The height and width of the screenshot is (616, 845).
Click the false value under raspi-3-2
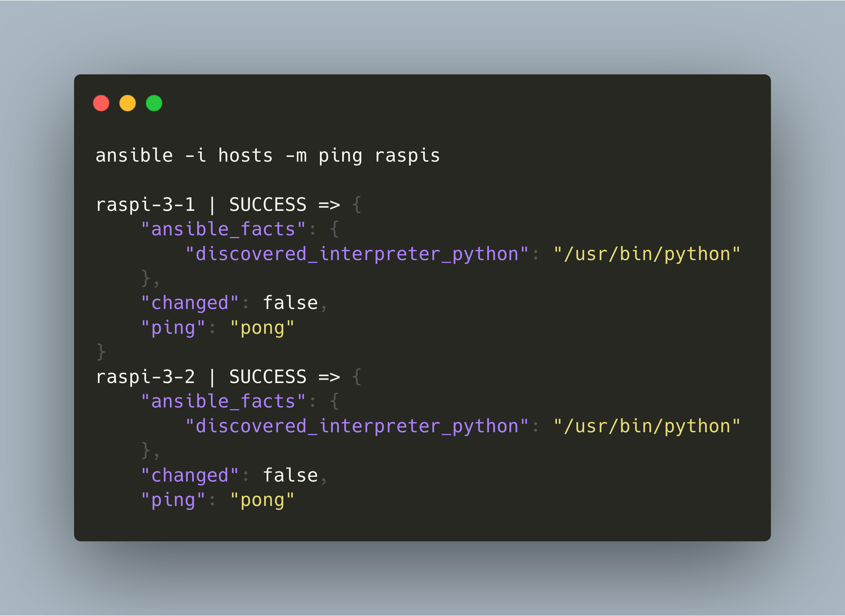pyautogui.click(x=290, y=476)
